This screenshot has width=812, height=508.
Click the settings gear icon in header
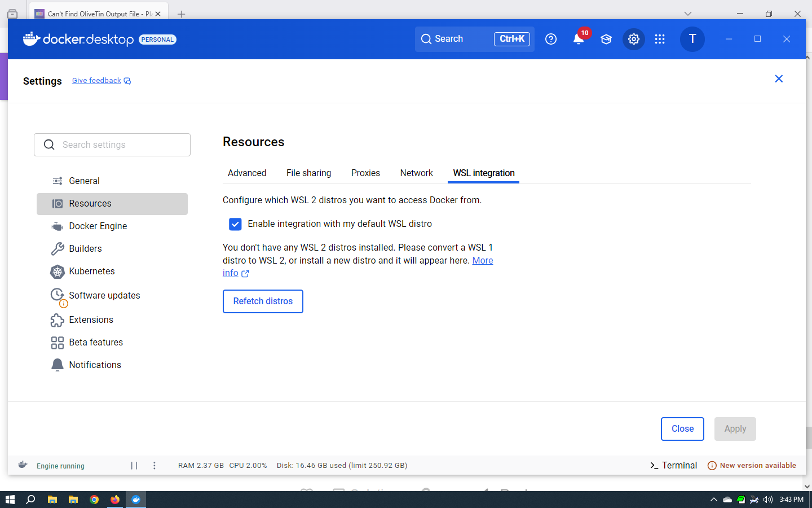(x=634, y=39)
